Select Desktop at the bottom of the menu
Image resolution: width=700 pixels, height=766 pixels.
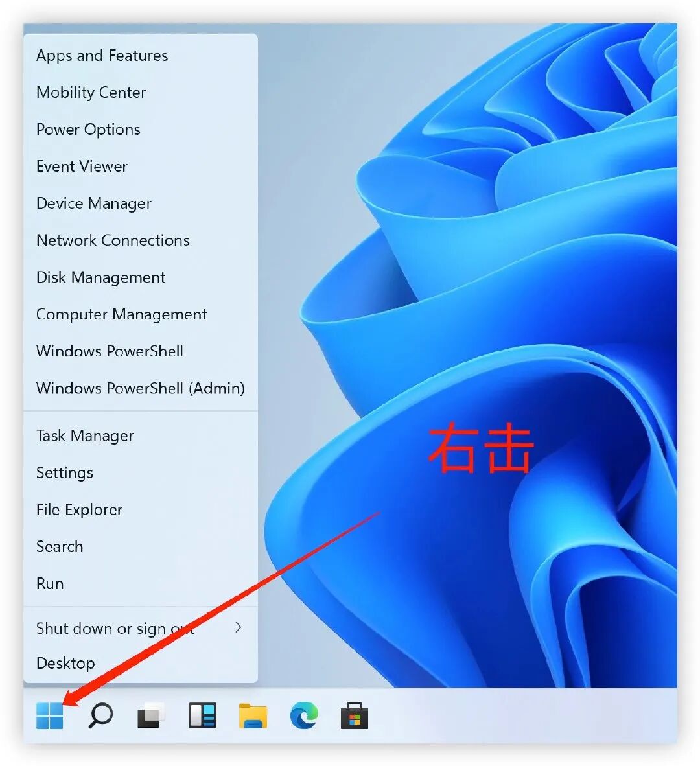(65, 663)
